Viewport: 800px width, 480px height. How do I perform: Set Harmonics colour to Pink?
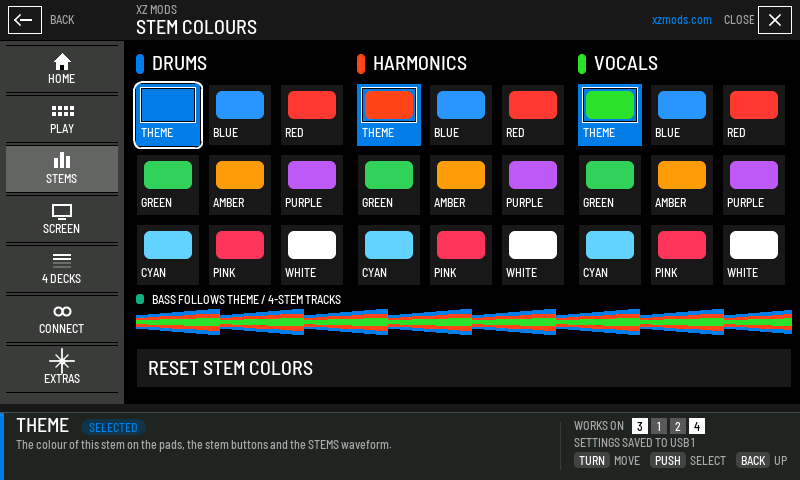[461, 255]
